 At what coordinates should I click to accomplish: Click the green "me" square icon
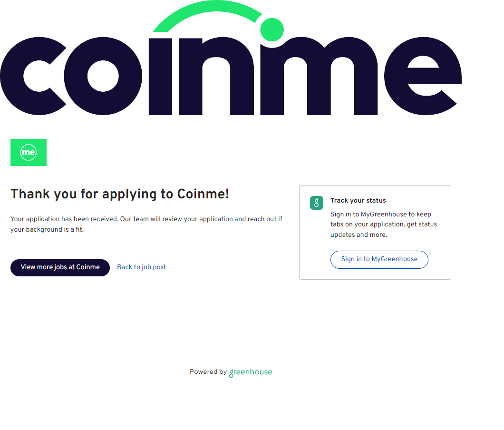pyautogui.click(x=29, y=152)
